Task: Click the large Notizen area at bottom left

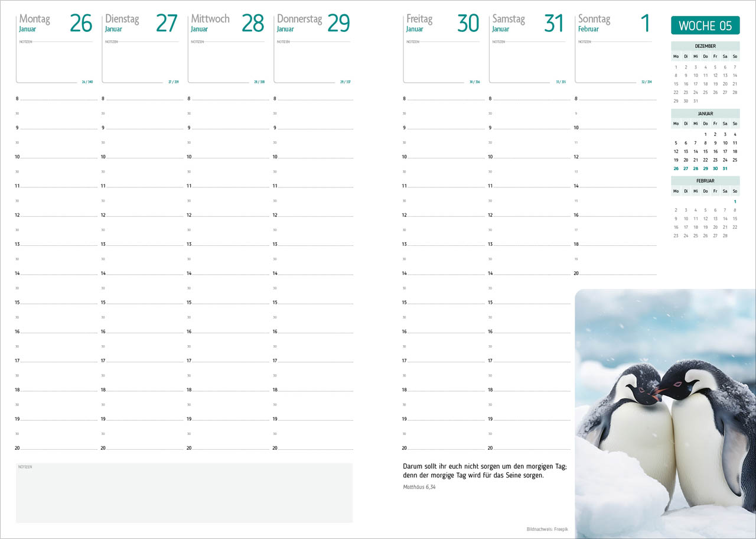Action: click(x=184, y=493)
